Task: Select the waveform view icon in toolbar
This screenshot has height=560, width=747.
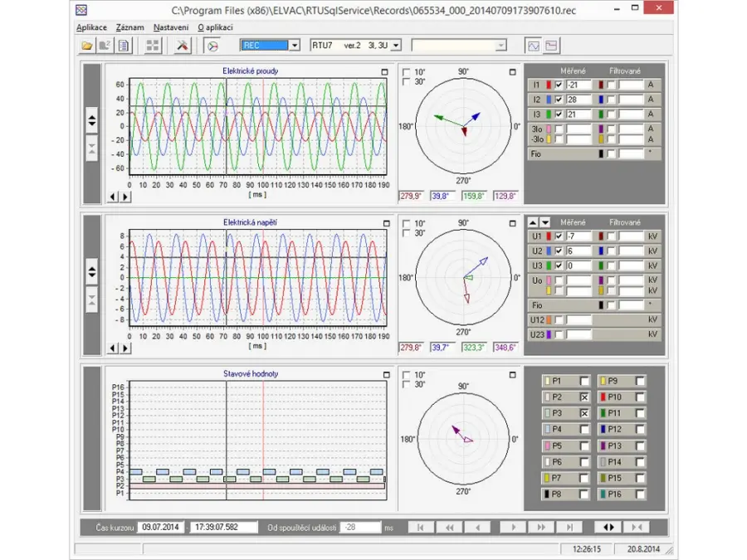Action: pyautogui.click(x=534, y=46)
